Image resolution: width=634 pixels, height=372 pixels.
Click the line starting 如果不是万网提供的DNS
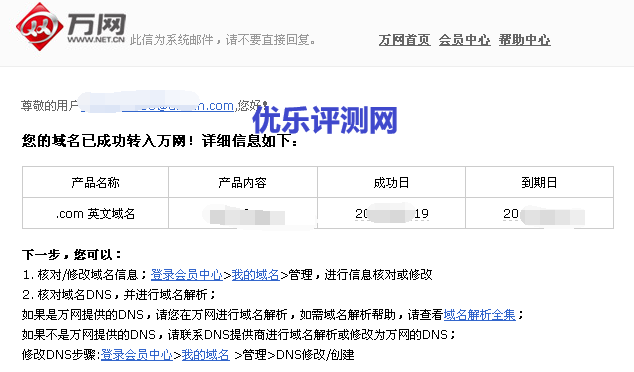(239, 335)
